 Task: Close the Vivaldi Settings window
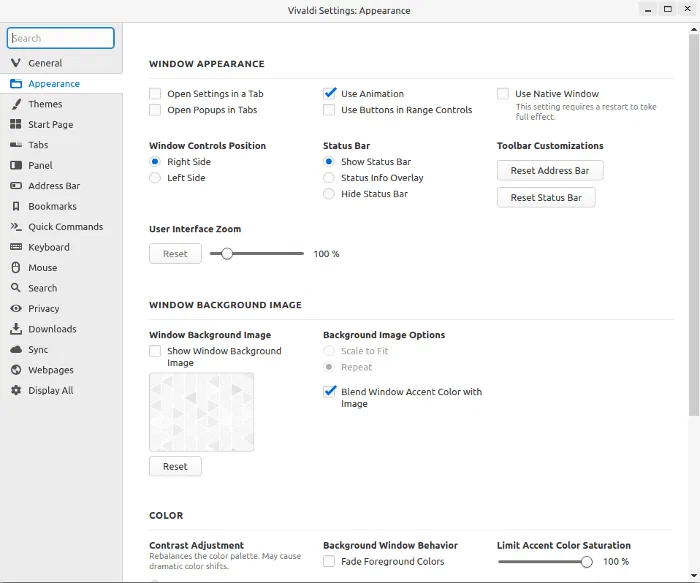(688, 9)
